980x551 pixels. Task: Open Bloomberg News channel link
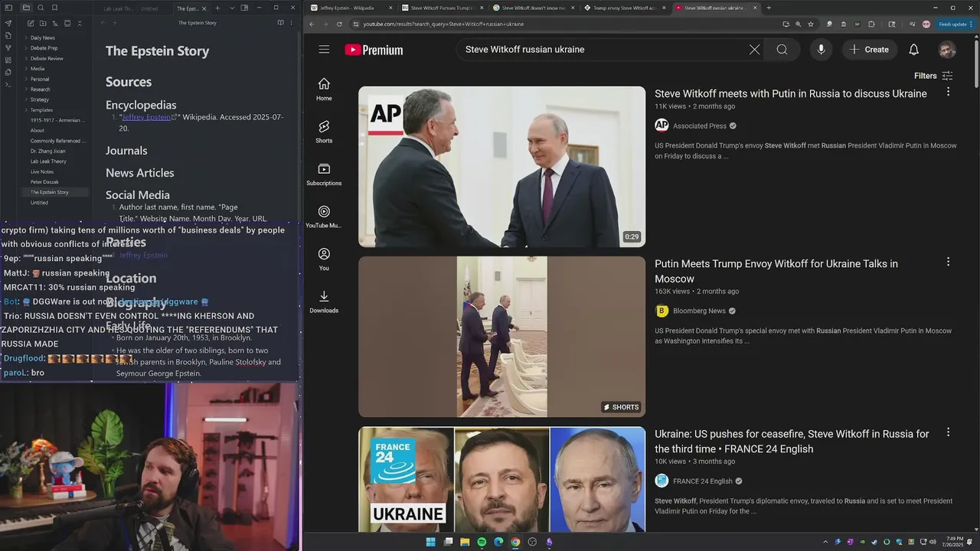699,311
